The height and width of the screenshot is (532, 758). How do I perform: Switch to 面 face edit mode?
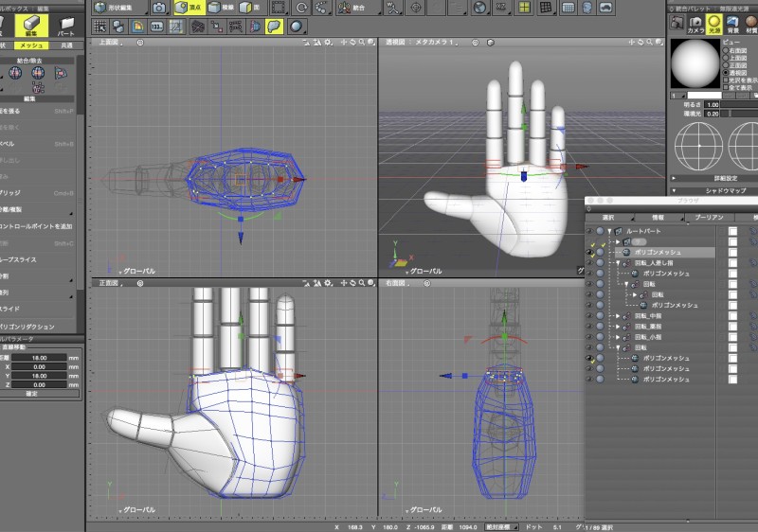[250, 8]
